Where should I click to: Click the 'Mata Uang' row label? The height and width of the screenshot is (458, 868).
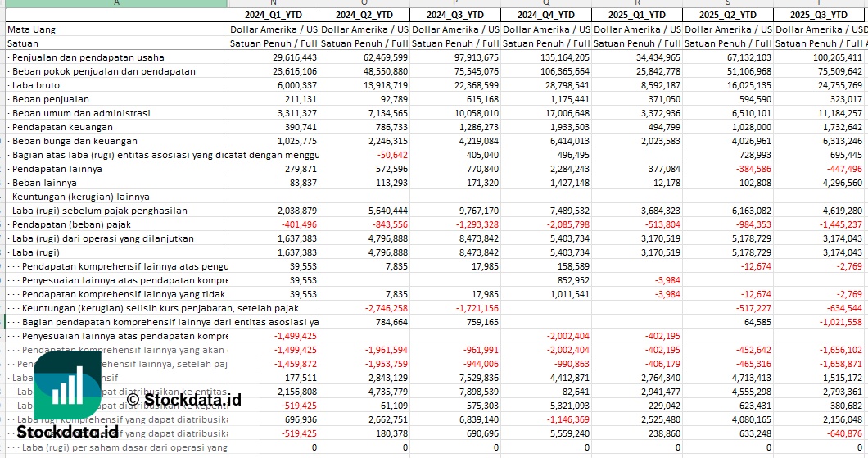[x=32, y=30]
